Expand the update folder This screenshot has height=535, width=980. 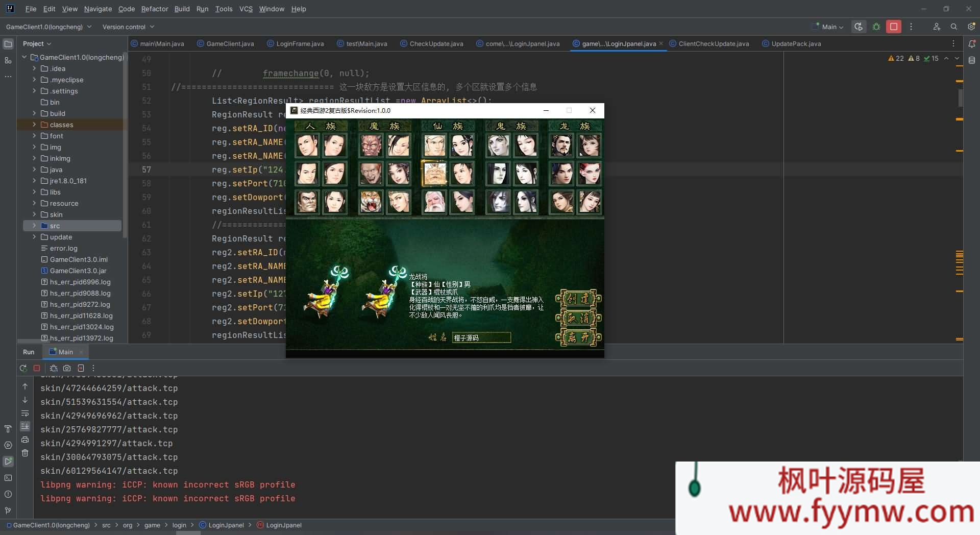(34, 237)
